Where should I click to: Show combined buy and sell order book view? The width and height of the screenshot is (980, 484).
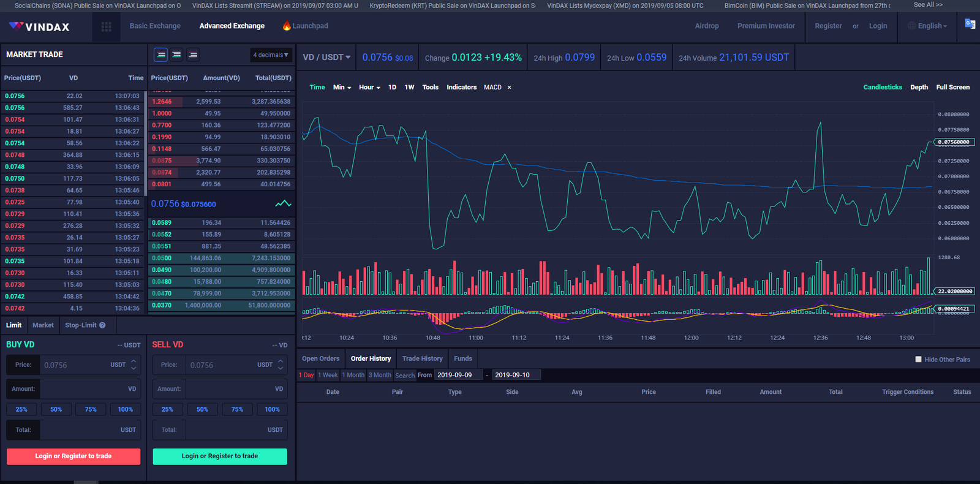pos(160,55)
